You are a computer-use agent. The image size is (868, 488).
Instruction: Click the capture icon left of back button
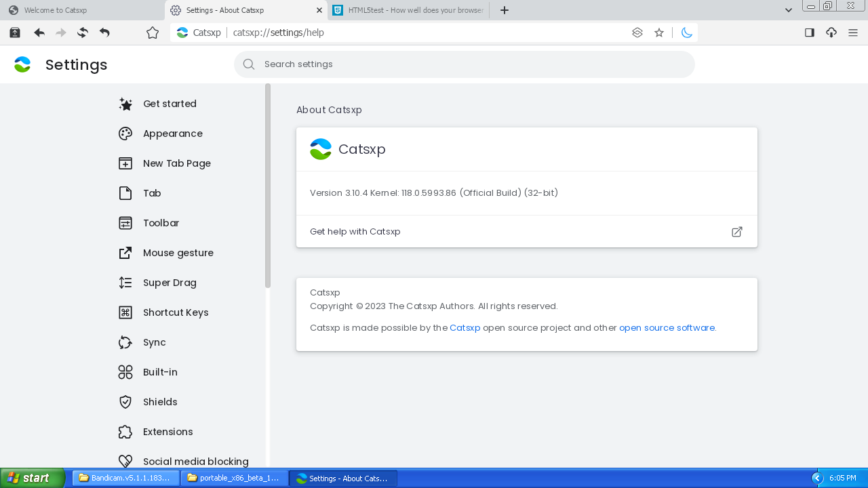tap(15, 33)
